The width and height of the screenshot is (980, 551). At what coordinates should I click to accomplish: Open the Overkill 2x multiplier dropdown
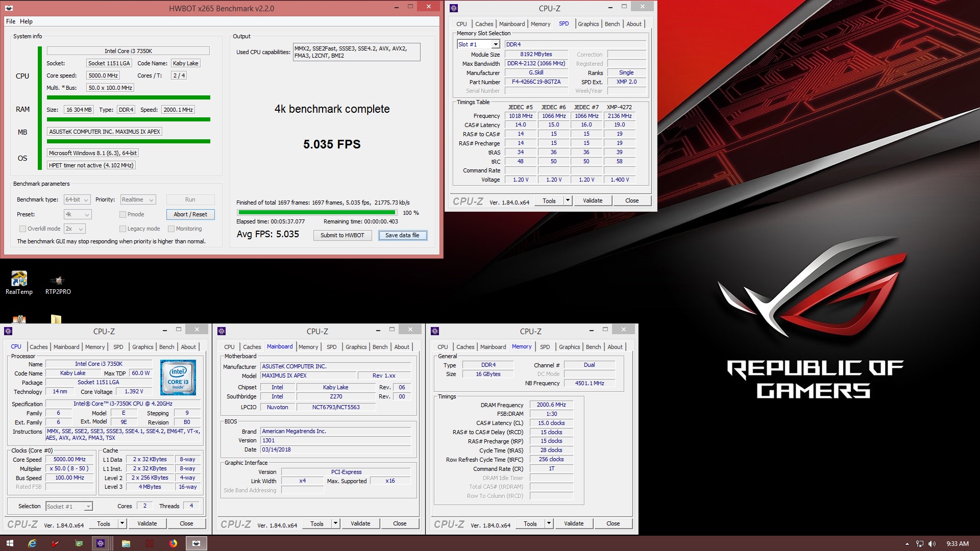[x=75, y=229]
